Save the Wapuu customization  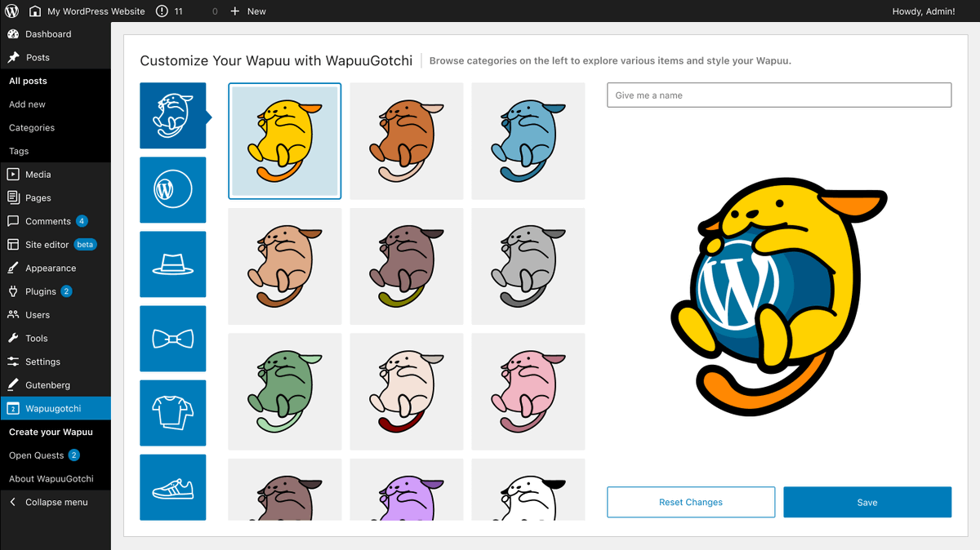(867, 502)
